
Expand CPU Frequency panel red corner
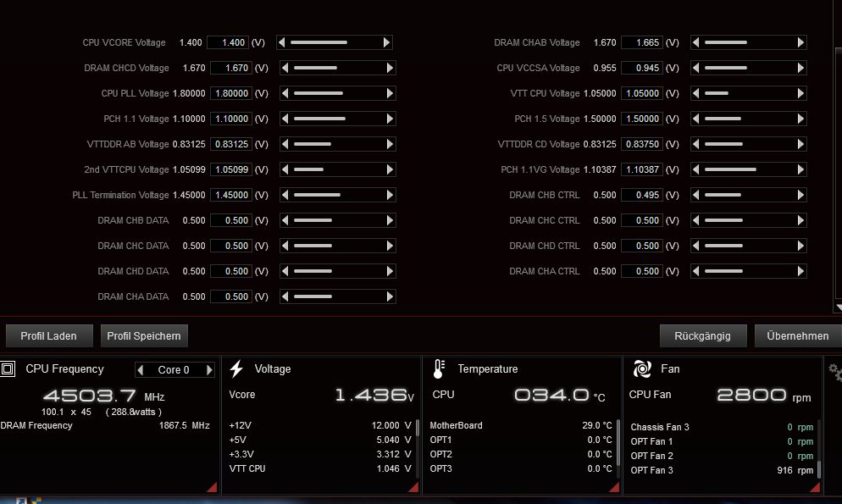(212, 487)
